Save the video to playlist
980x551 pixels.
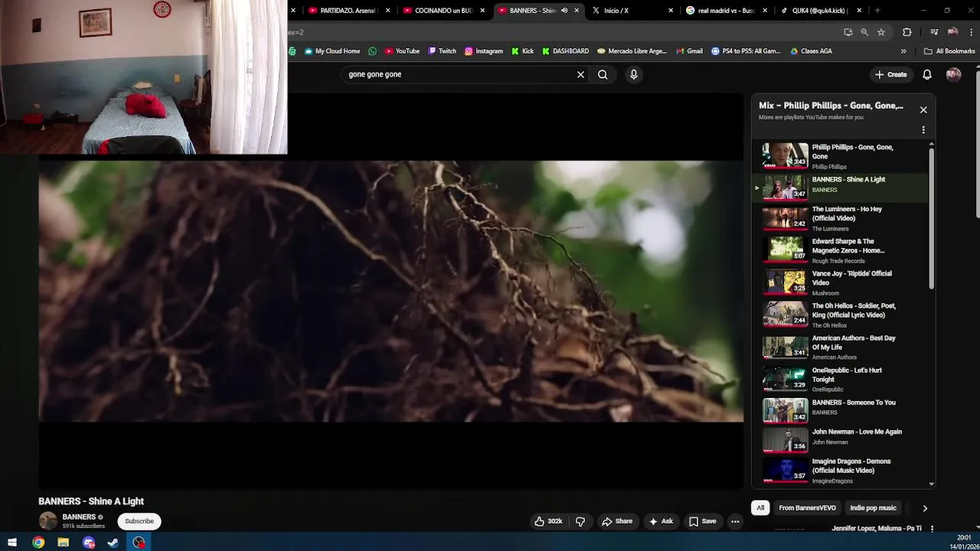pyautogui.click(x=703, y=521)
